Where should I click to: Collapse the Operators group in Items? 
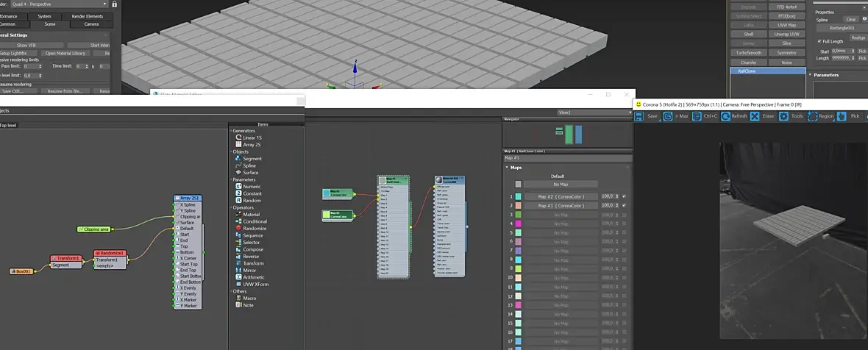tap(231, 207)
